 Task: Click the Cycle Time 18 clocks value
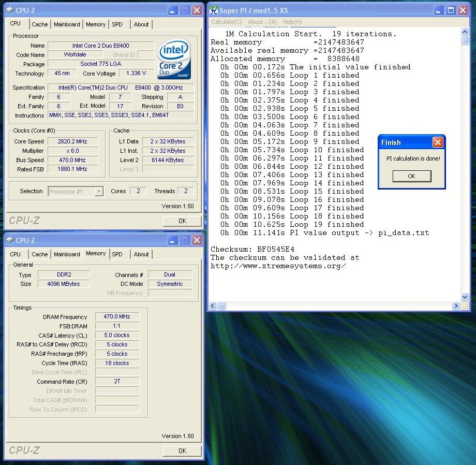click(117, 364)
